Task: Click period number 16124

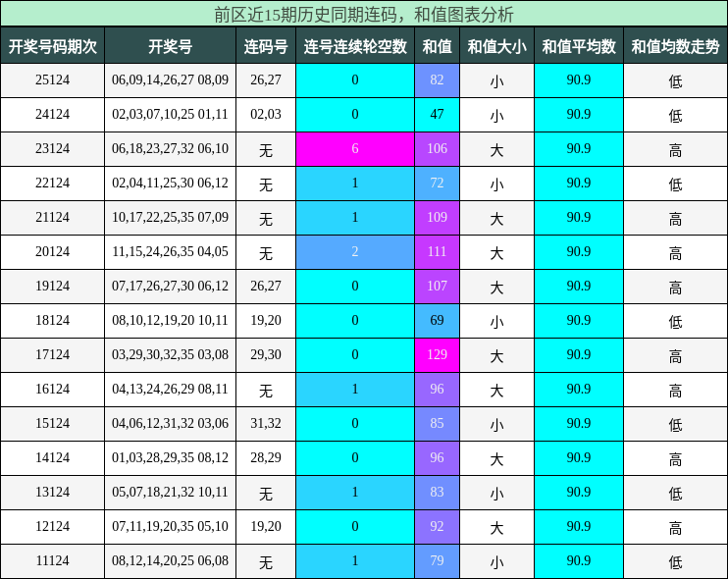Action: (52, 389)
